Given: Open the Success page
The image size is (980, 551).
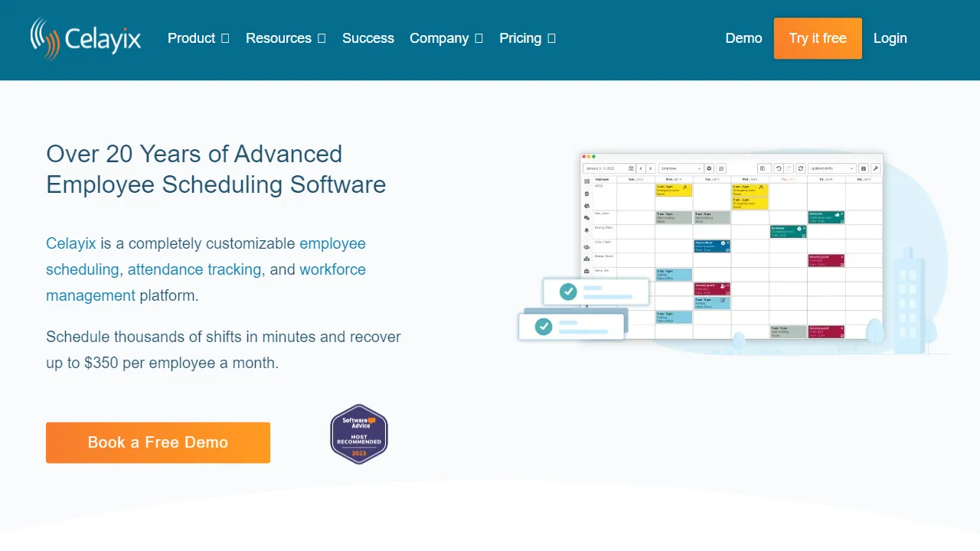Looking at the screenshot, I should point(368,38).
